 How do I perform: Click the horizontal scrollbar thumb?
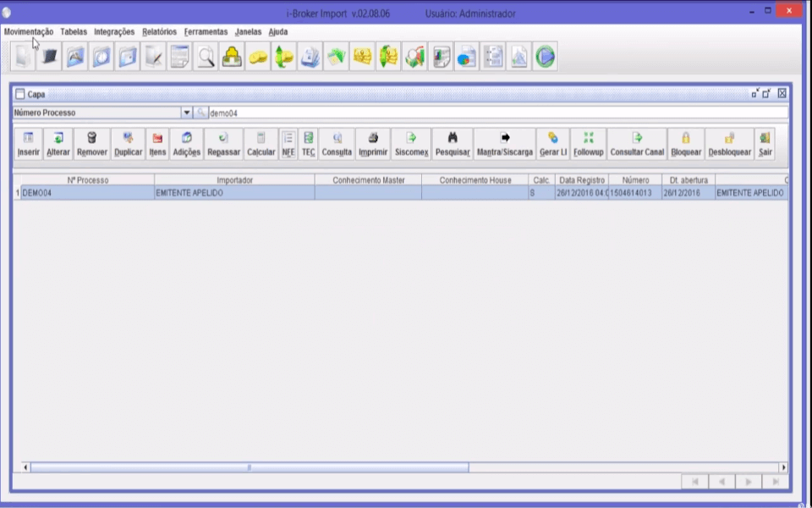[x=250, y=467]
